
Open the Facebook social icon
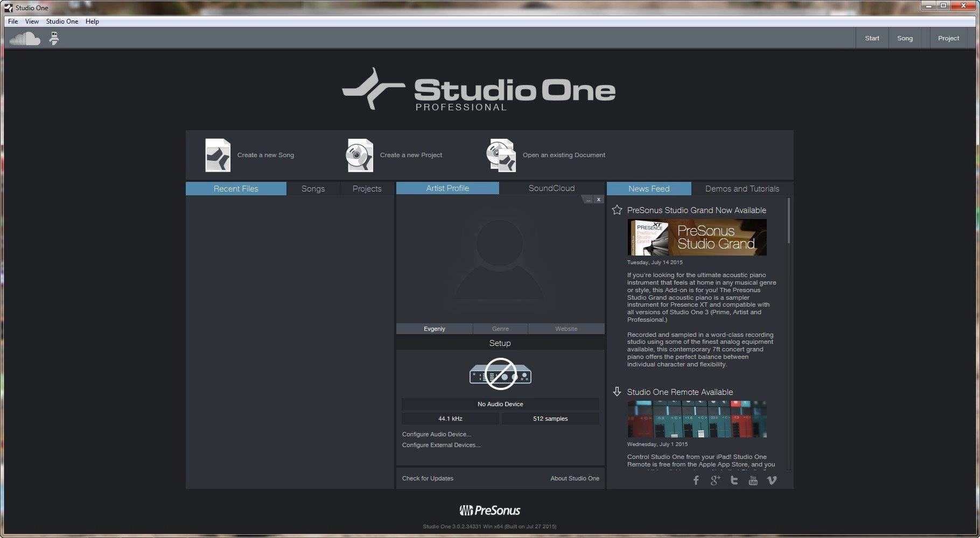pyautogui.click(x=696, y=480)
